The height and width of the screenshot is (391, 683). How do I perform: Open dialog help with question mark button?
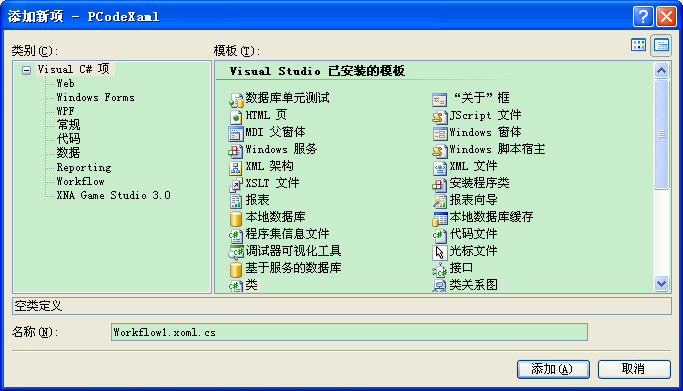(x=643, y=17)
